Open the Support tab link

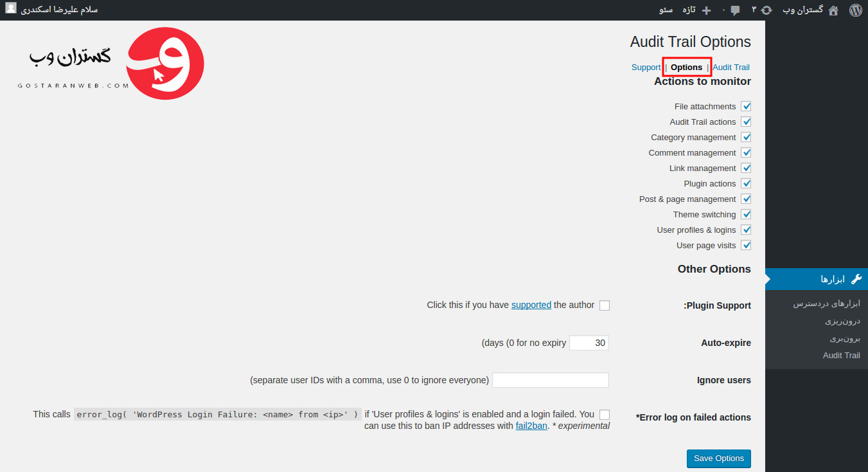(x=646, y=68)
